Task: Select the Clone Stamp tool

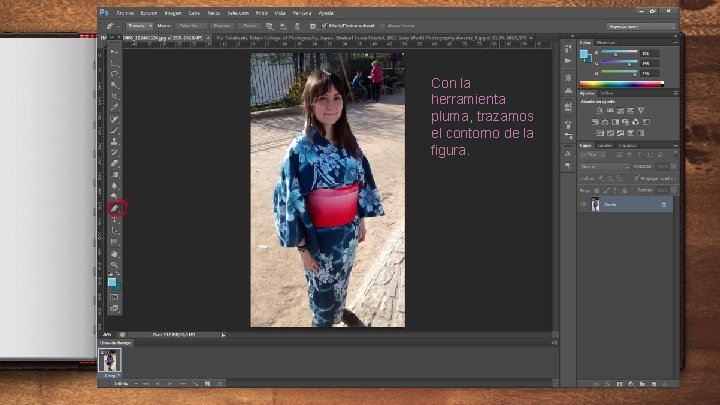Action: (x=114, y=141)
